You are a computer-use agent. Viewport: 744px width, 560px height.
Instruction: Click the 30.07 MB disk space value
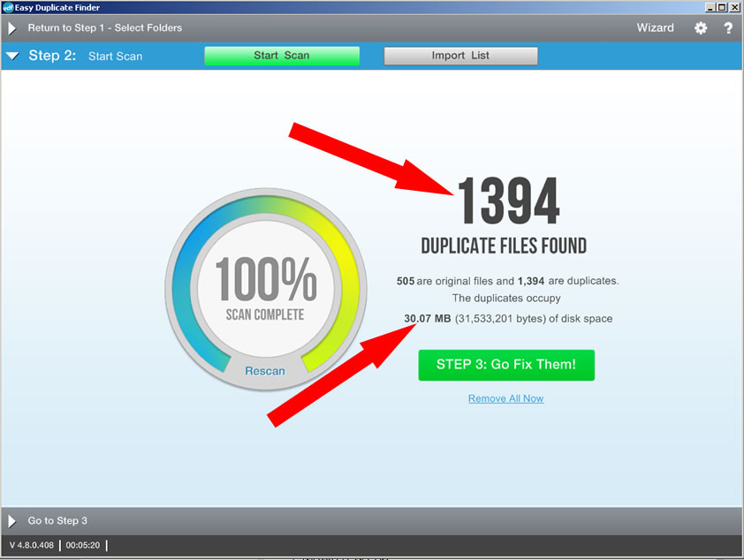click(428, 318)
